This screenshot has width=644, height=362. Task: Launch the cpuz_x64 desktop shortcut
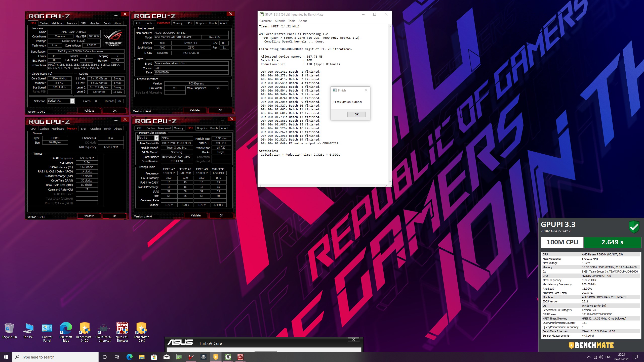122,332
